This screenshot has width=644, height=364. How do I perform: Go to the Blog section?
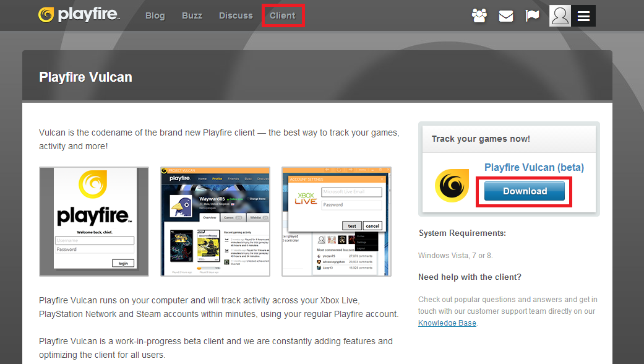(x=155, y=15)
